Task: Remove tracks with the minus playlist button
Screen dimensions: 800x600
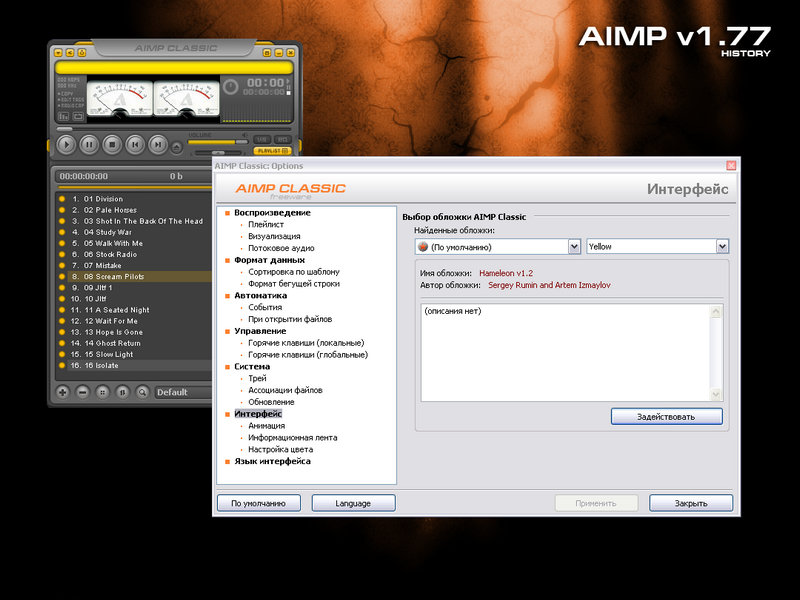Action: [83, 392]
